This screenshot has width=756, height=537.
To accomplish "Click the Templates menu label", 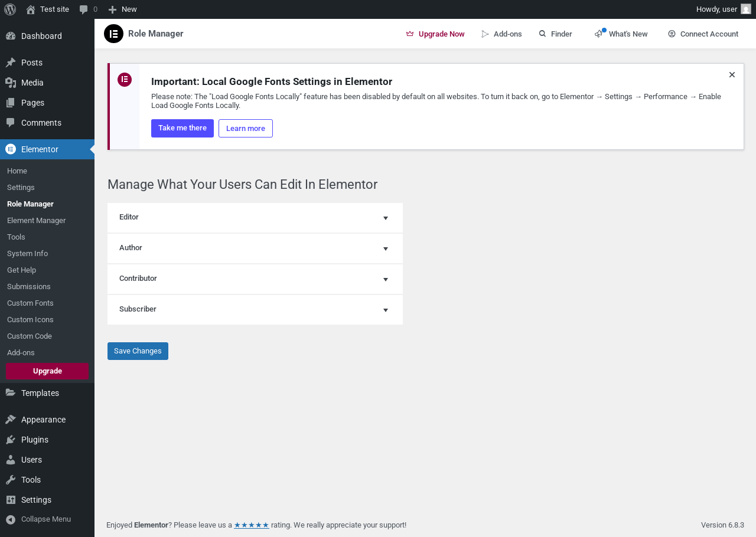I will coord(40,393).
